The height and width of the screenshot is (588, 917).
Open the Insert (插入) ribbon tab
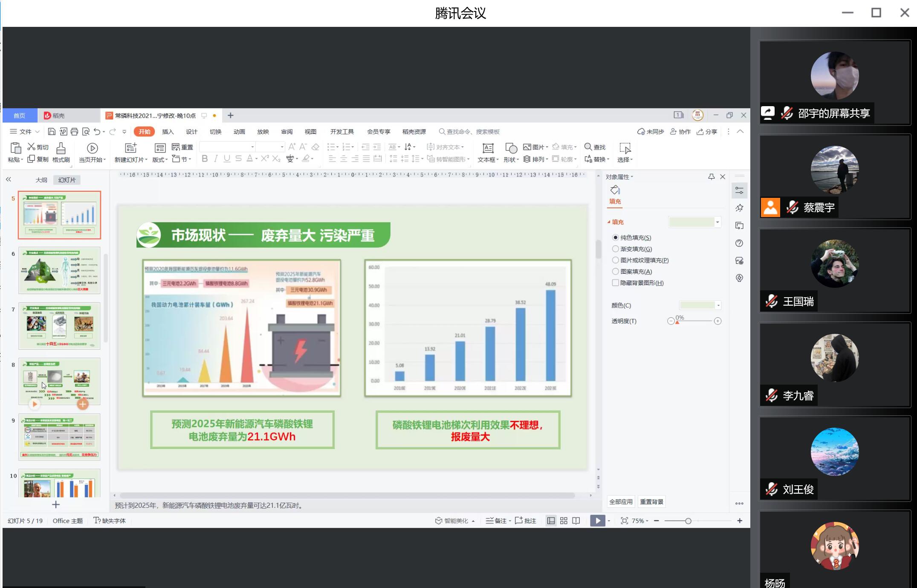tap(168, 132)
